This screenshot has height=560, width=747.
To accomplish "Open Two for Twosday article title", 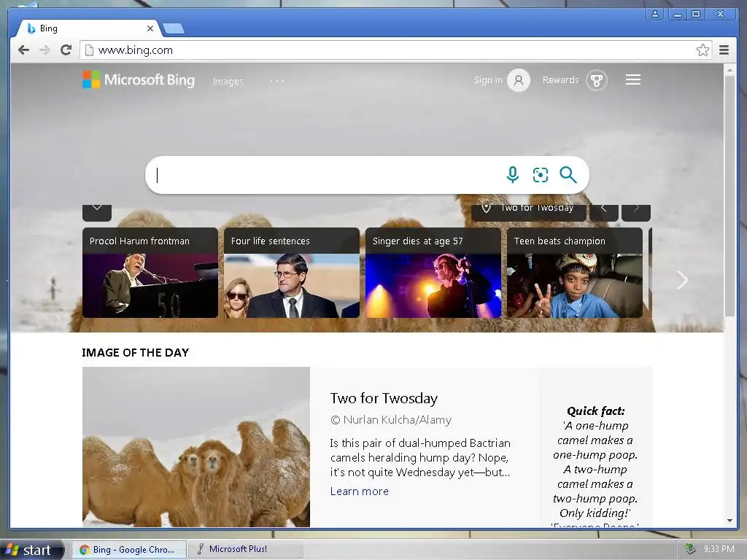I will 384,398.
